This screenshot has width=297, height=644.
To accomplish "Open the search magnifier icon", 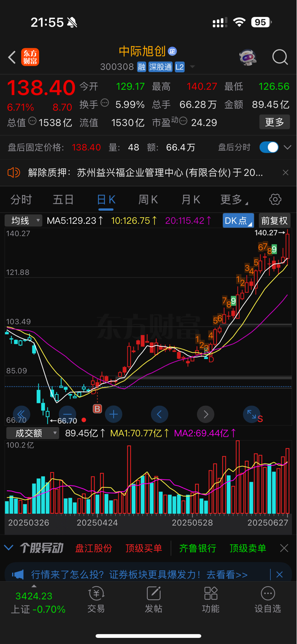I will coord(280,57).
